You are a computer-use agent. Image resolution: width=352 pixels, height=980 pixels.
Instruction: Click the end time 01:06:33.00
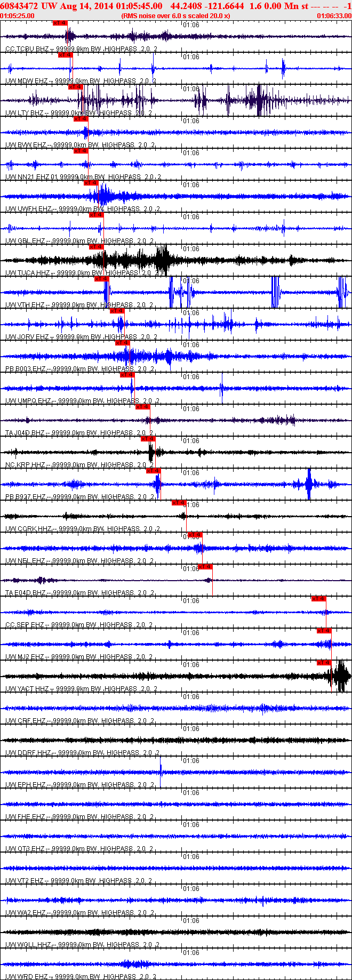(x=334, y=16)
